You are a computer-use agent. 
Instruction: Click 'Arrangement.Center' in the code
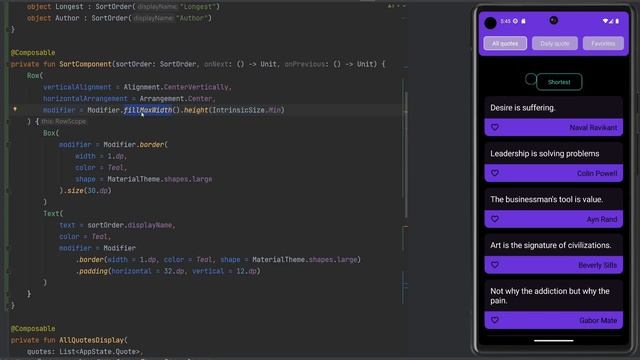point(176,98)
